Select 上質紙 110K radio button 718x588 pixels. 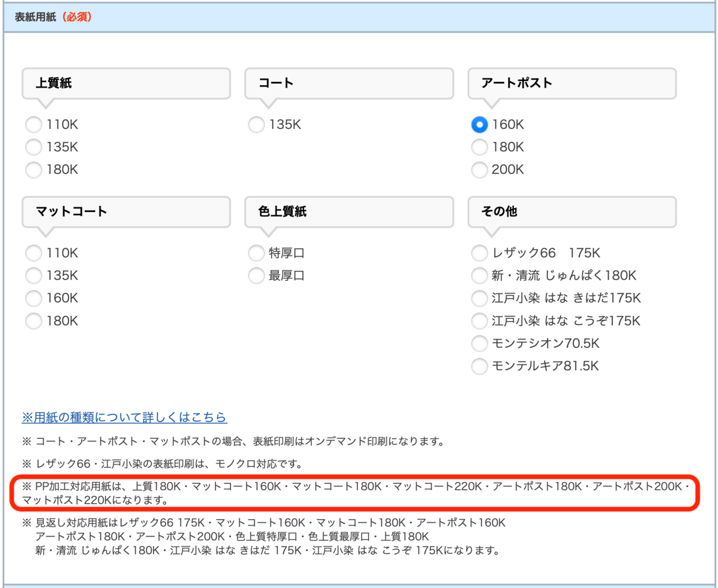tap(34, 125)
